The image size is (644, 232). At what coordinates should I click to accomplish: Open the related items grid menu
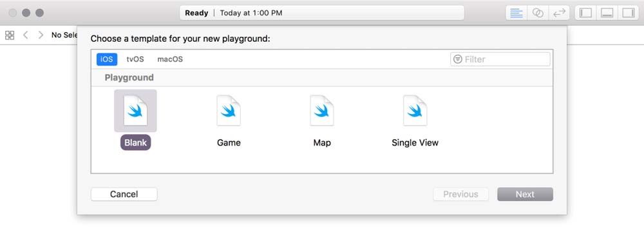10,35
